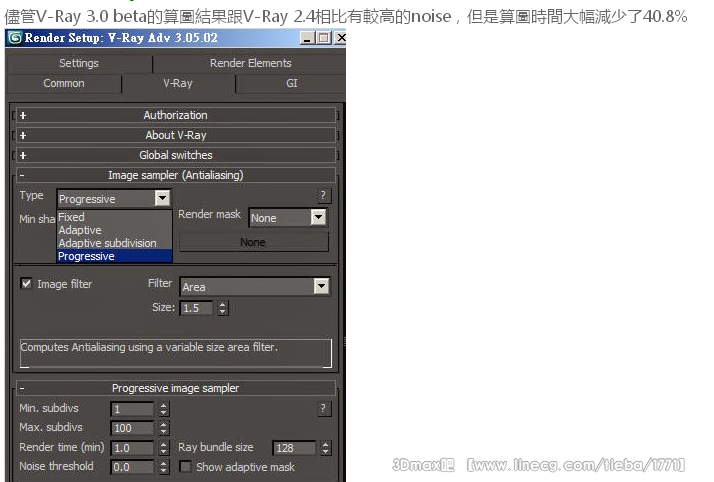Switch to the Common tab
The width and height of the screenshot is (714, 482).
click(64, 84)
